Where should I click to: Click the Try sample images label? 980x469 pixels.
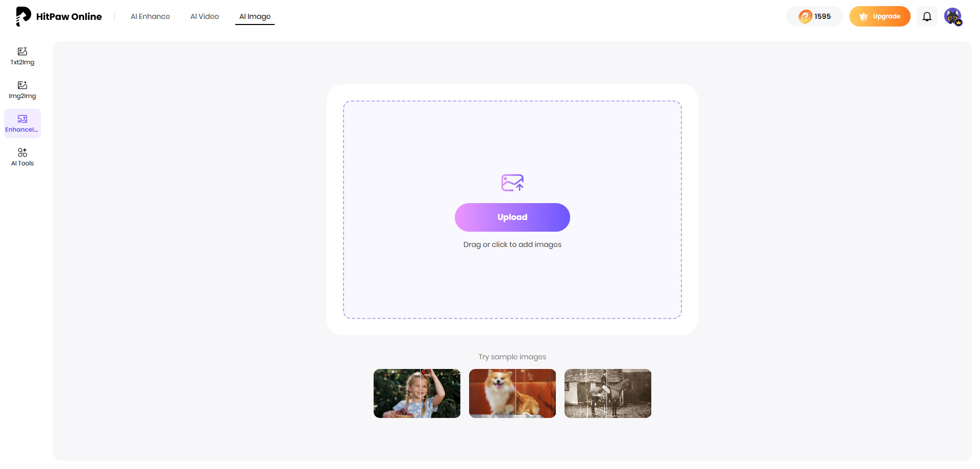click(x=512, y=356)
